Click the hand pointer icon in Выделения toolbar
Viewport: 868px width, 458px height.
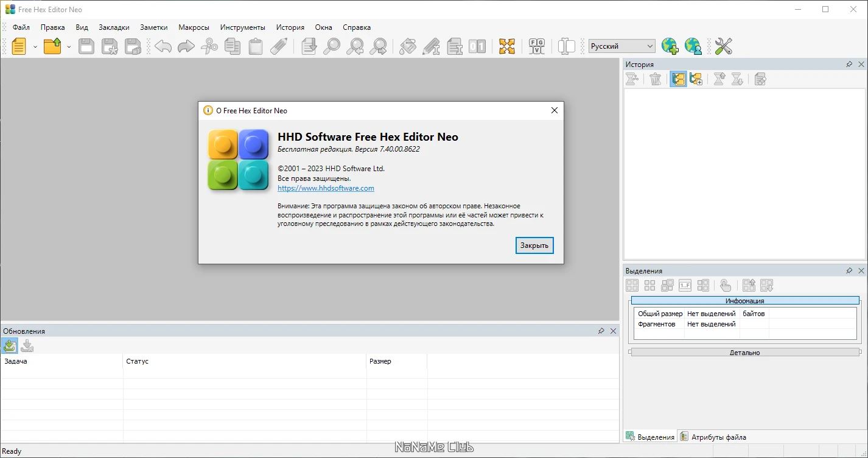tap(725, 285)
